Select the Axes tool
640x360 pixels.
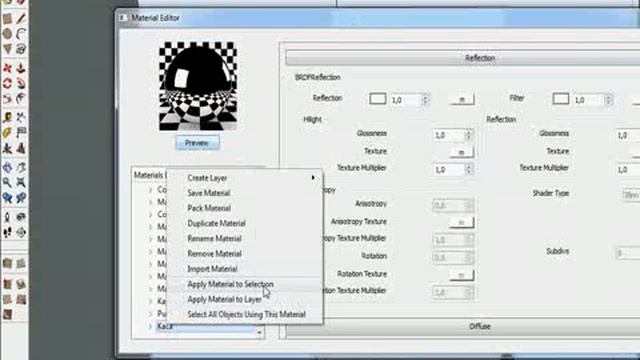[x=7, y=148]
